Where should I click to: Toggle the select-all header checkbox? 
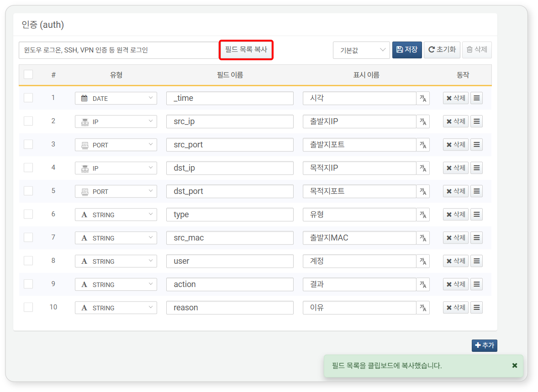(28, 74)
